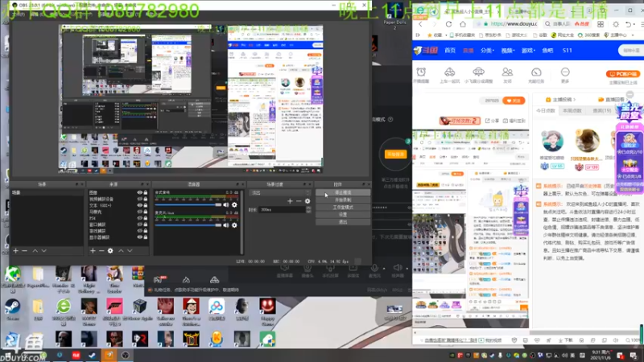
Task: Open transition properties gear icon
Action: tap(308, 201)
